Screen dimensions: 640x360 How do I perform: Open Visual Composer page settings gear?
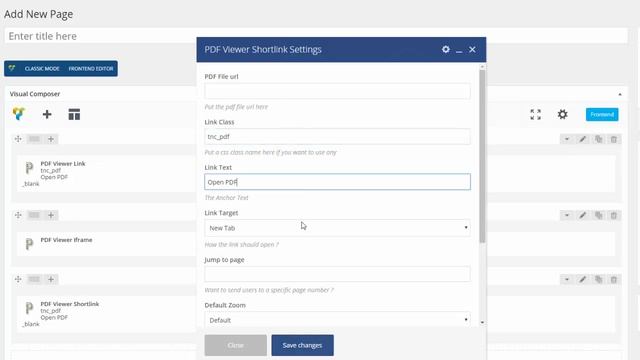pyautogui.click(x=562, y=114)
